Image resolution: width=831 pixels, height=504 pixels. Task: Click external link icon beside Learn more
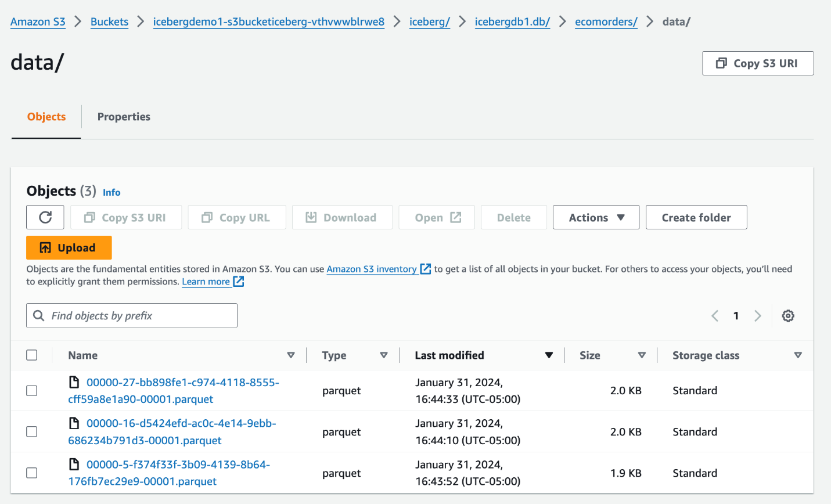(239, 282)
